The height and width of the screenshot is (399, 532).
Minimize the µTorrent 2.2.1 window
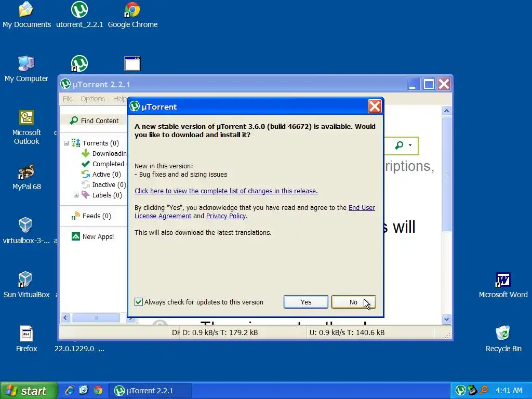pyautogui.click(x=413, y=84)
